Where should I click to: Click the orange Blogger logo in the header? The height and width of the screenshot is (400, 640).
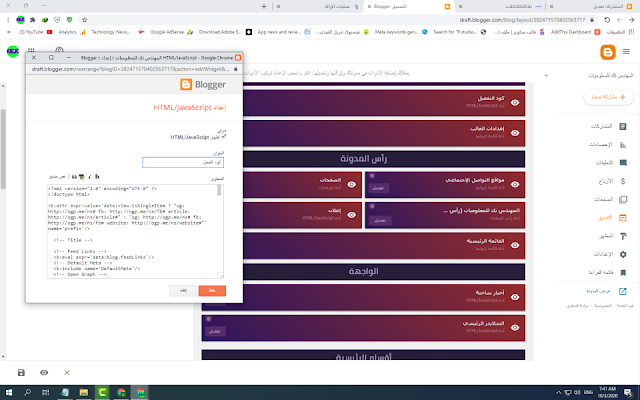click(x=608, y=52)
